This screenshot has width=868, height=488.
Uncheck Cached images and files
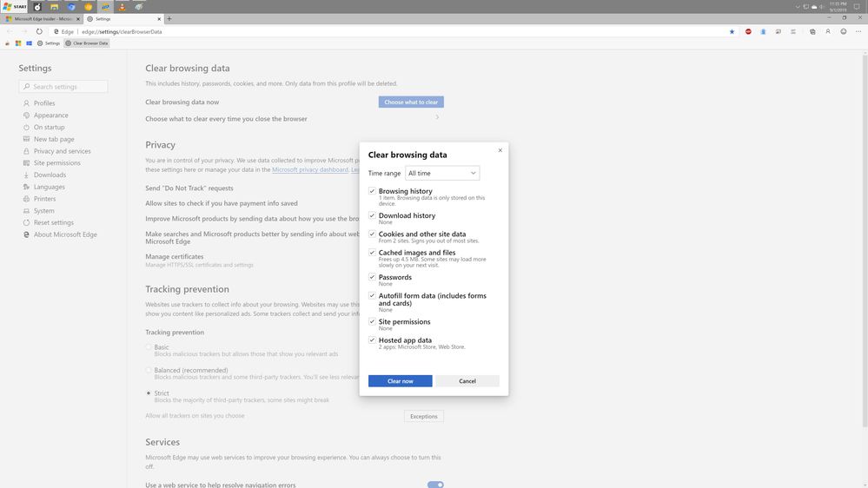pyautogui.click(x=372, y=253)
